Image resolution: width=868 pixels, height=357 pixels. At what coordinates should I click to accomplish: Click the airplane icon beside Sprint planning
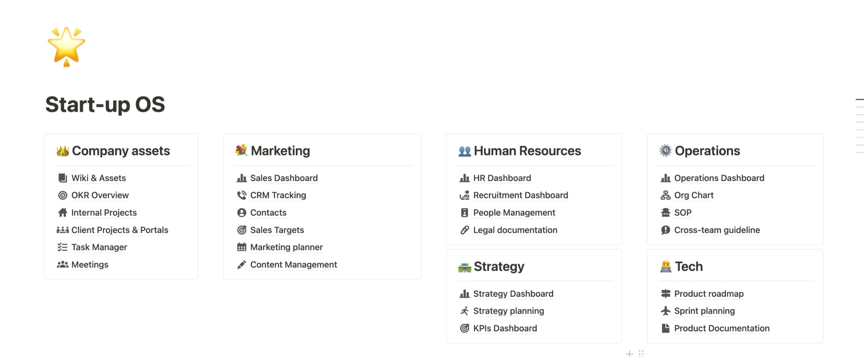[665, 311]
